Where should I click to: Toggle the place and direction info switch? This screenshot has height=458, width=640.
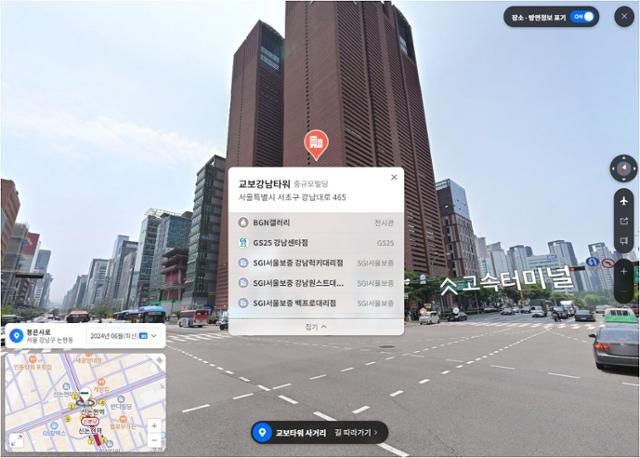[x=583, y=17]
